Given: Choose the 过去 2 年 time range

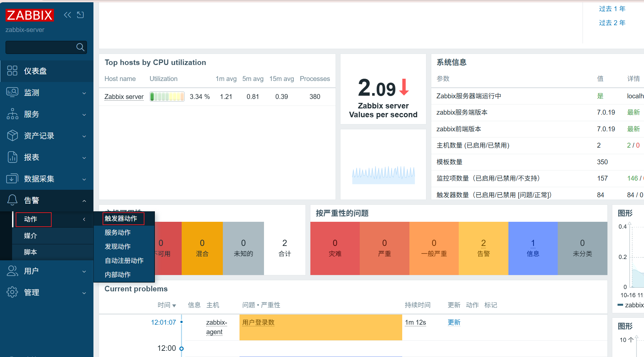Looking at the screenshot, I should point(612,23).
